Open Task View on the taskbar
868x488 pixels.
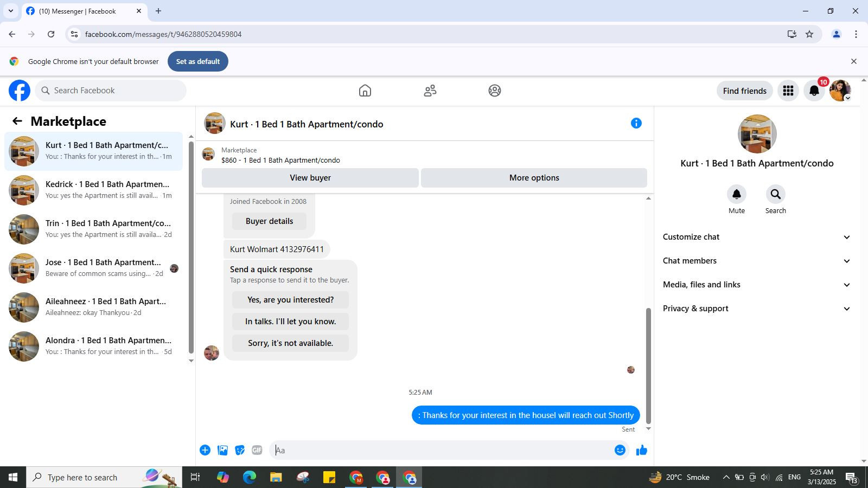[195, 477]
